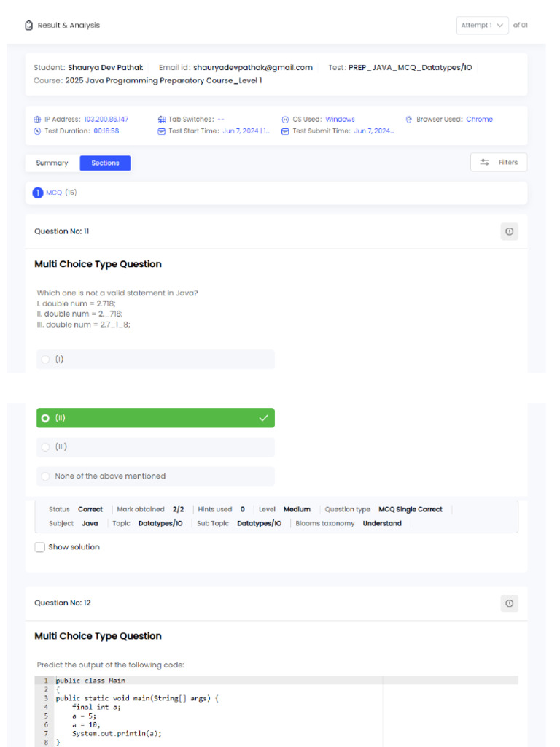Enable the Show solution checkbox
The image size is (560, 747).
point(40,547)
